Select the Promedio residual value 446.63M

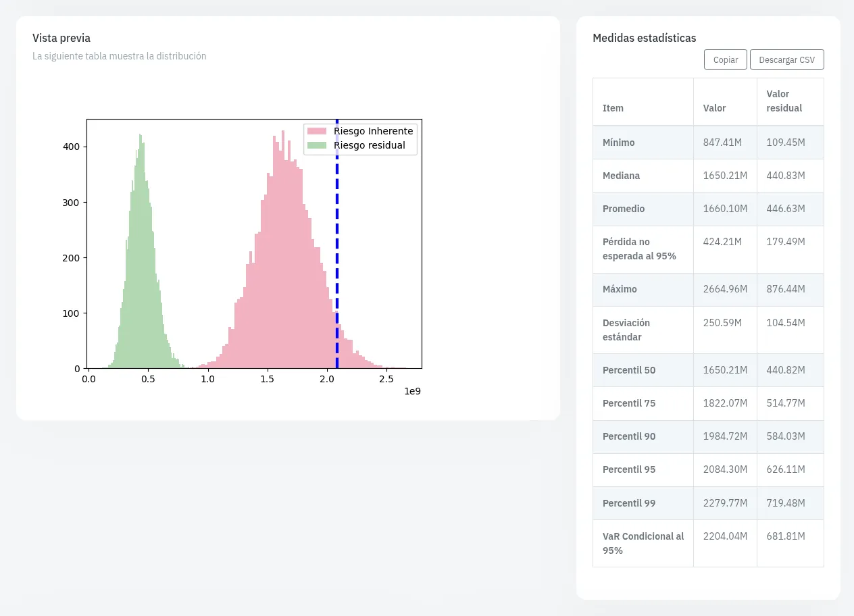[786, 209]
